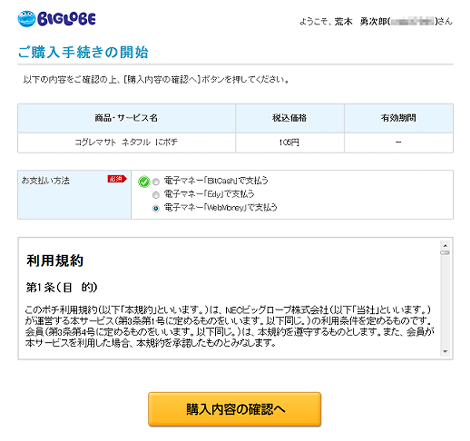Click the BIGLOBE logo
Image resolution: width=470 pixels, height=441 pixels.
click(57, 19)
